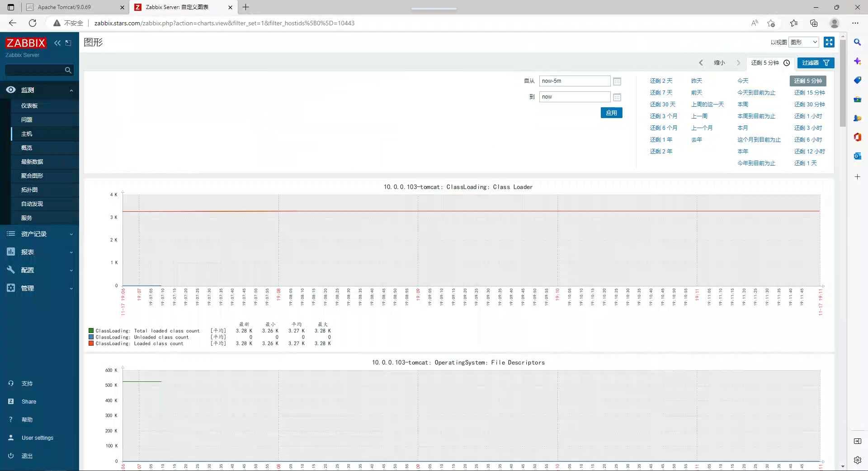The width and height of the screenshot is (868, 471).
Task: Open Edge sidebar settings gear icon
Action: (857, 460)
